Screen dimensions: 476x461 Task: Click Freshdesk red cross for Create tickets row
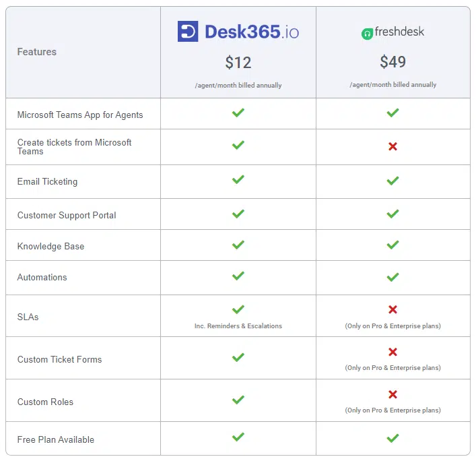(x=393, y=146)
